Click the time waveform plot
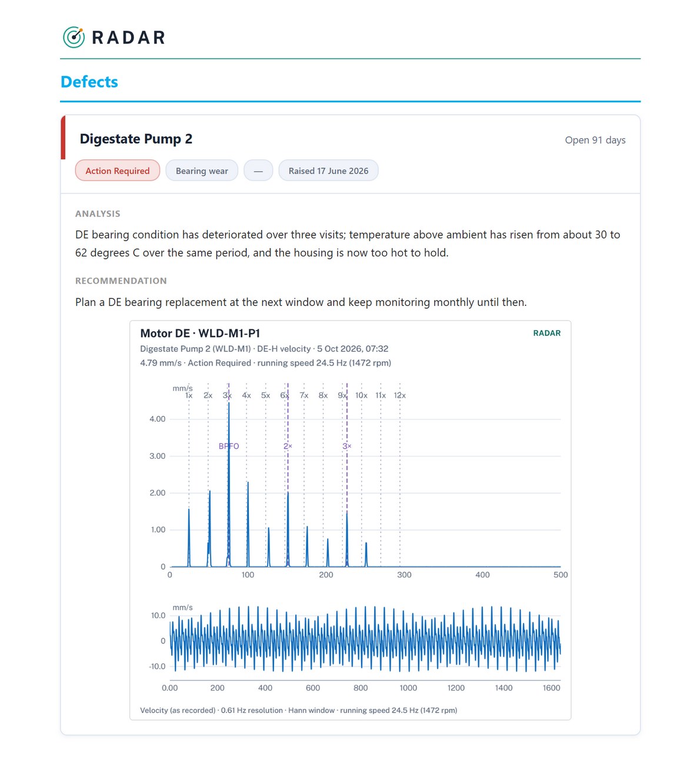This screenshot has height=777, width=700. [365, 639]
